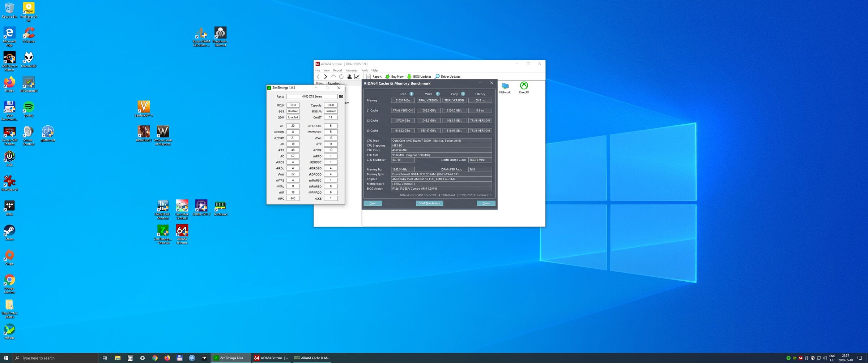The image size is (868, 363).
Task: Open Task View on the taskbar
Action: (x=105, y=358)
